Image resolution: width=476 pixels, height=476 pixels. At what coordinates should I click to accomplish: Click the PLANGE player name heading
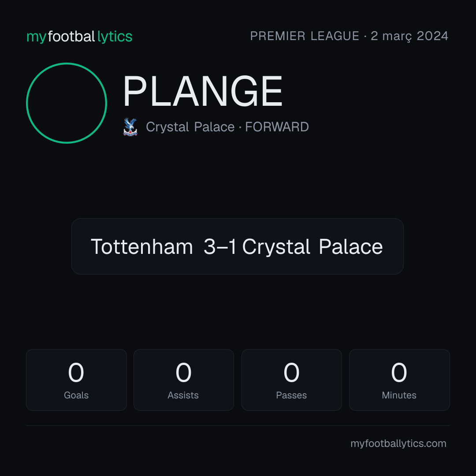(202, 91)
